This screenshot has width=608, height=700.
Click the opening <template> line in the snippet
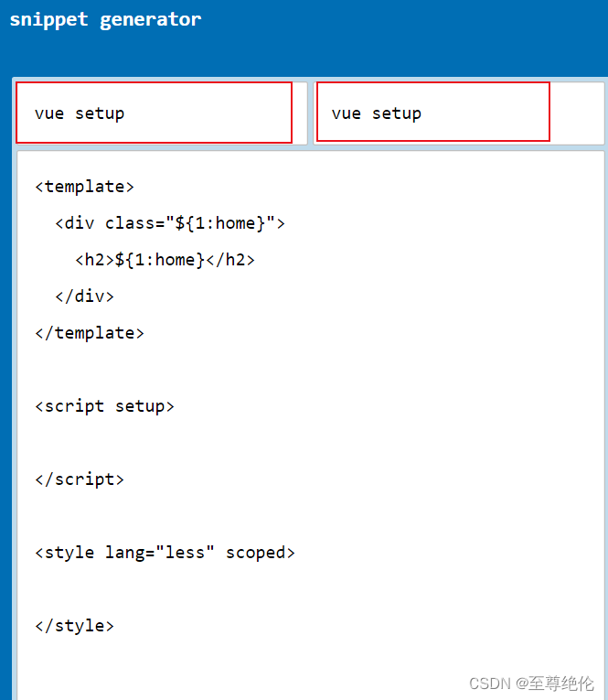(x=85, y=187)
